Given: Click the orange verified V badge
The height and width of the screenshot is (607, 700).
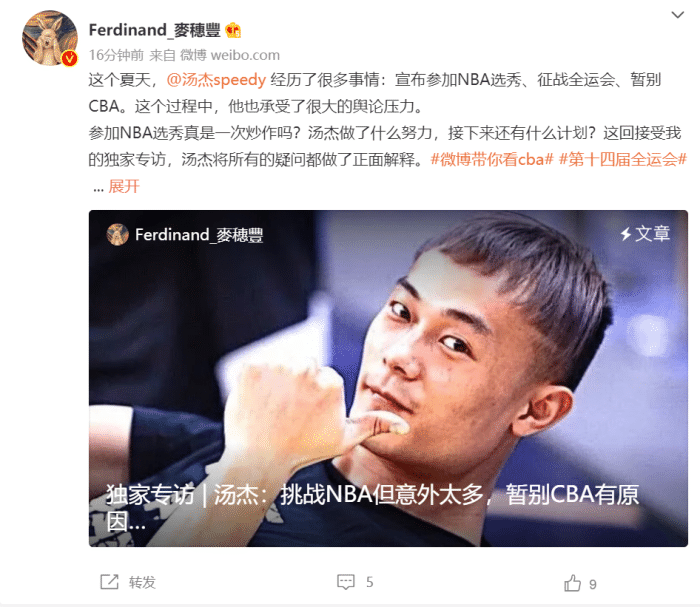Looking at the screenshot, I should 69,58.
